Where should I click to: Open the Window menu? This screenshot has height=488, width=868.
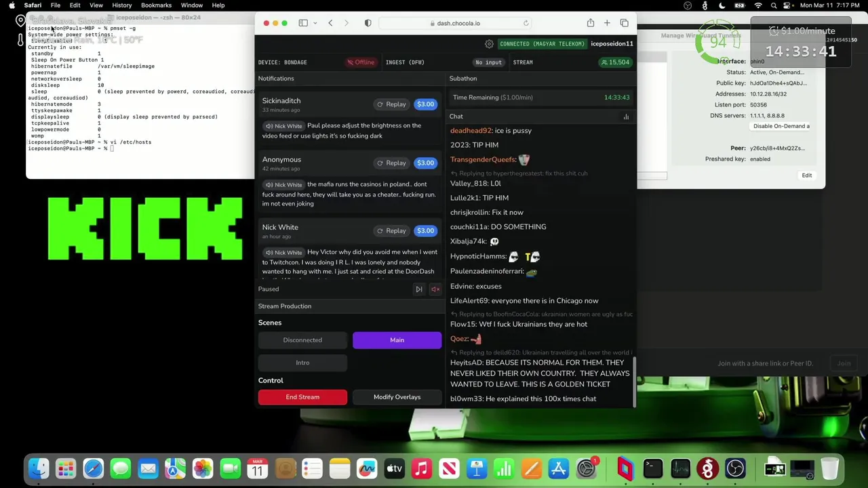pyautogui.click(x=192, y=5)
